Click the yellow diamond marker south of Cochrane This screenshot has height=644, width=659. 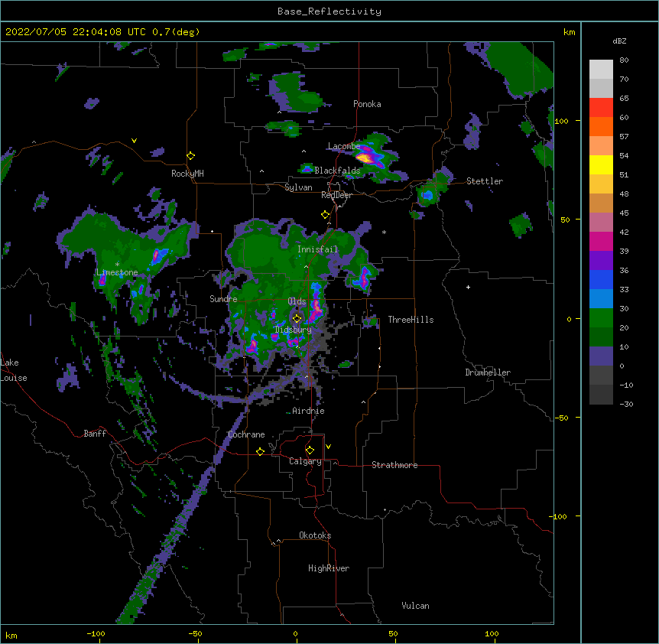260,451
